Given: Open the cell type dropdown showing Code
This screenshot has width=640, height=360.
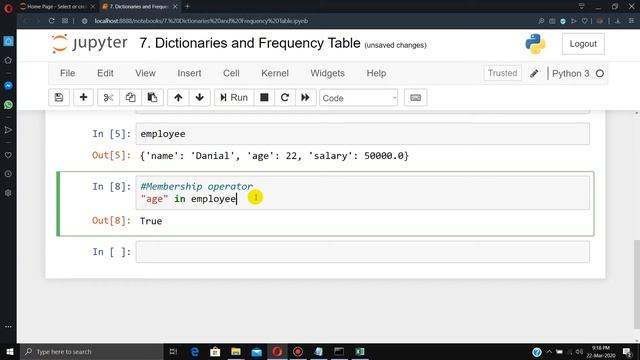Looking at the screenshot, I should point(358,98).
